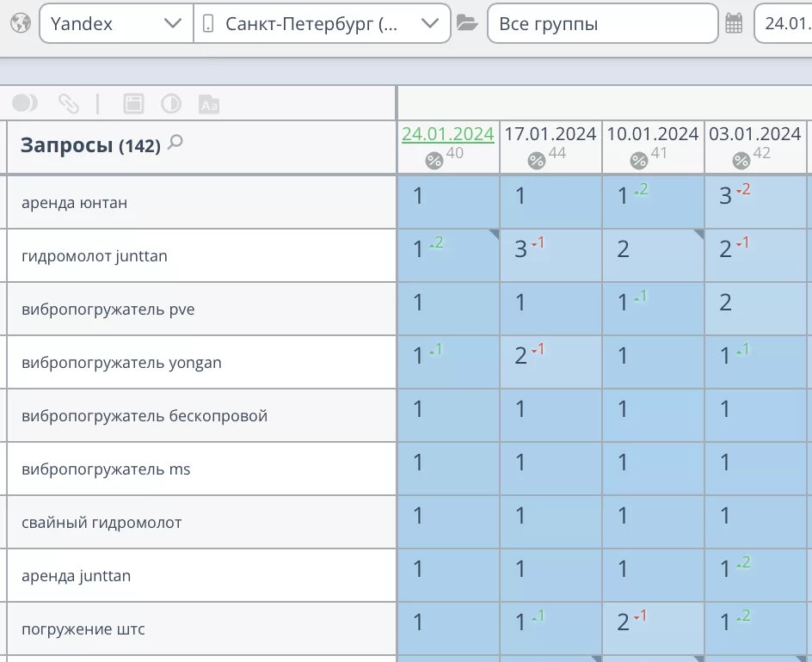The width and height of the screenshot is (812, 662).
Task: Click the folder groups icon
Action: (467, 23)
